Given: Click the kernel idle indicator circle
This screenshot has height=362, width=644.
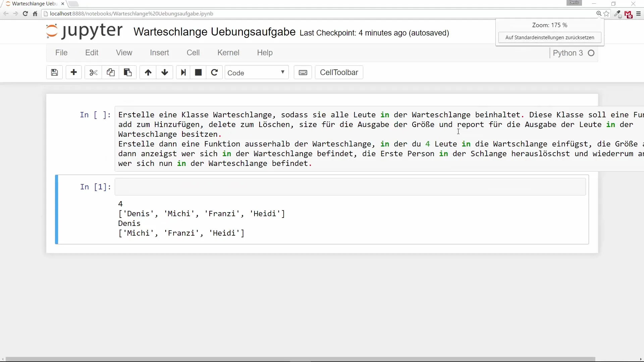Looking at the screenshot, I should click(591, 53).
